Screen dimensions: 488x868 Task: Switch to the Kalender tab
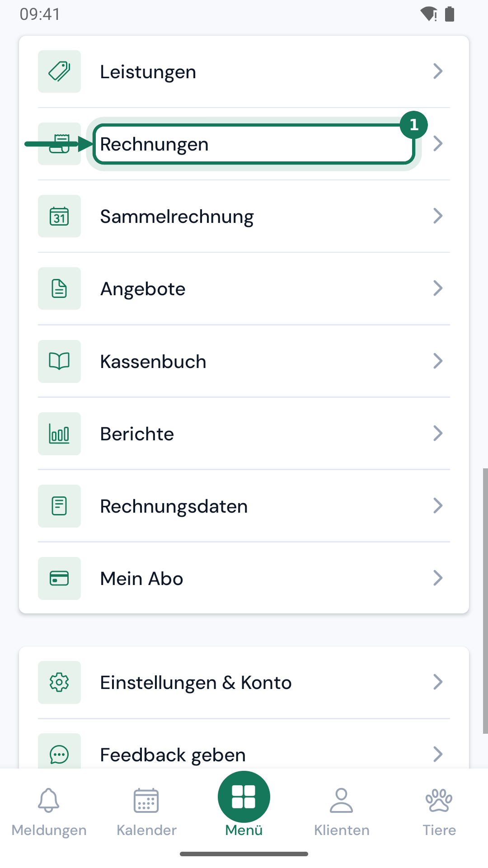tap(146, 811)
